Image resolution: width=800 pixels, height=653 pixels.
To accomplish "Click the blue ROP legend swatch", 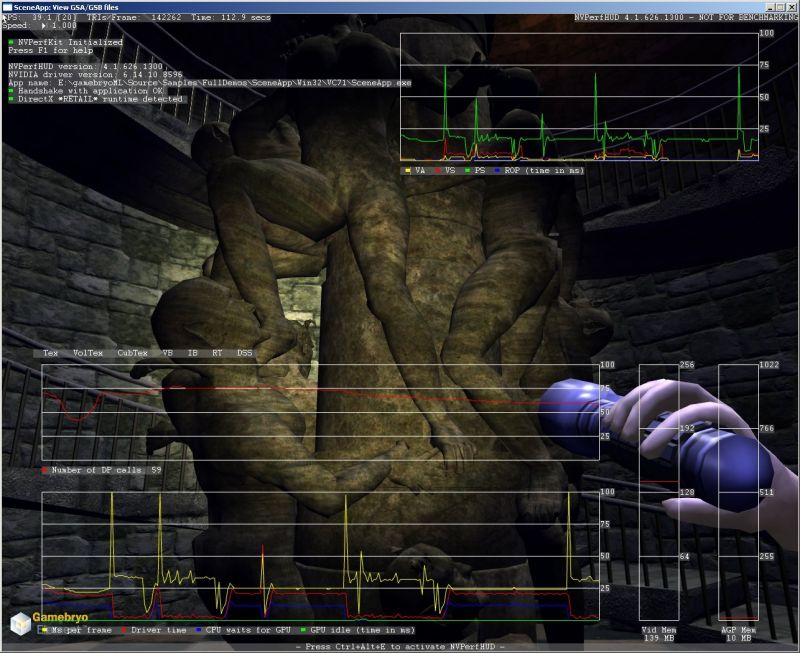I will [497, 170].
